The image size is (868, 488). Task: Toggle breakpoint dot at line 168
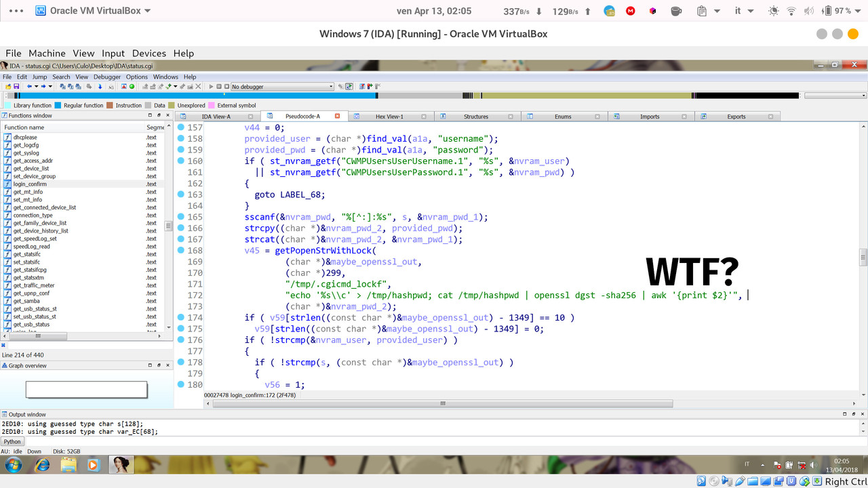tap(181, 250)
